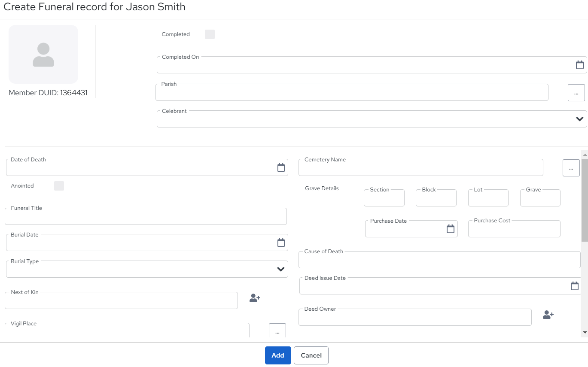The image size is (588, 367).
Task: Focus the Date of Death field
Action: (x=147, y=167)
